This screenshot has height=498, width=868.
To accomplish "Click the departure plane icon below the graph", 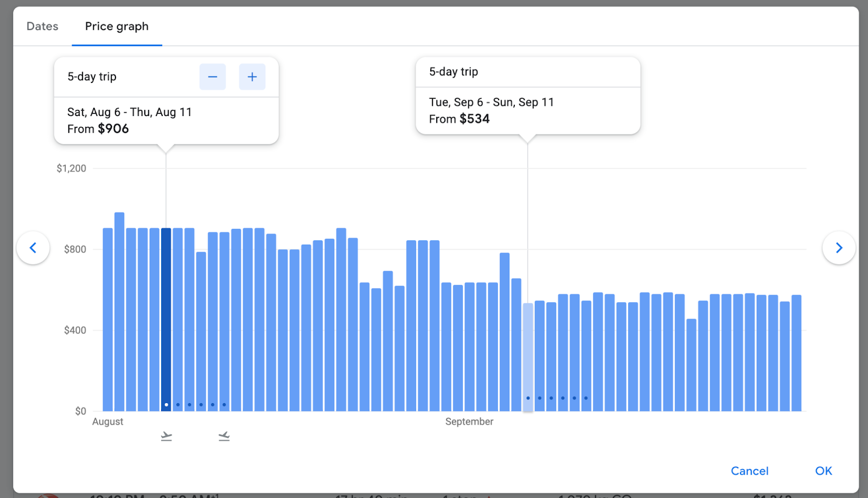I will (x=167, y=436).
